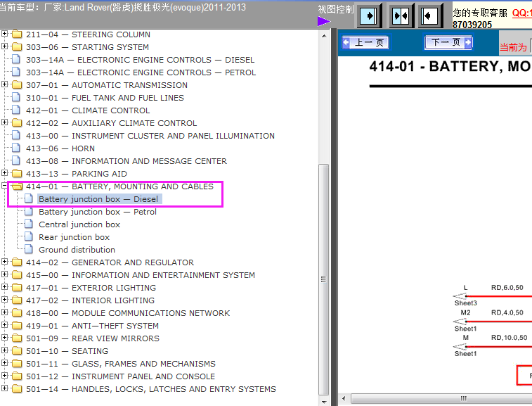
Task: Click the 303-06 STARTING SYSTEM folder icon
Action: pyautogui.click(x=17, y=47)
